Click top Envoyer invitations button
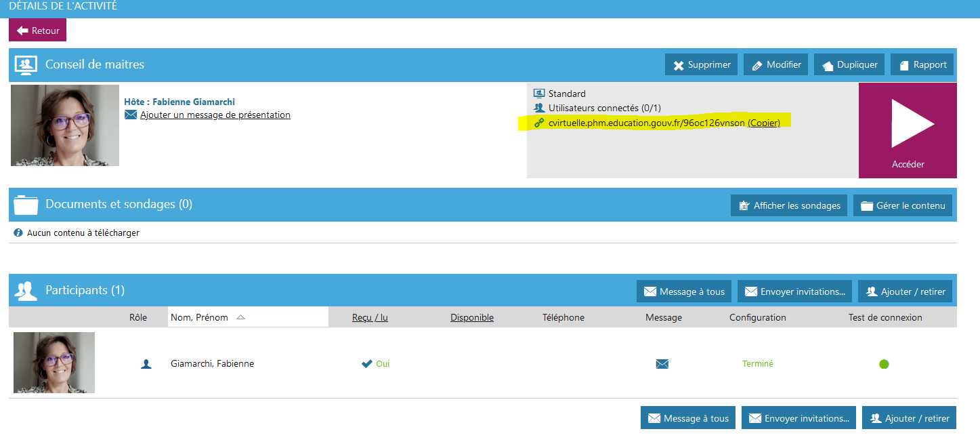The height and width of the screenshot is (444, 980). tap(794, 291)
